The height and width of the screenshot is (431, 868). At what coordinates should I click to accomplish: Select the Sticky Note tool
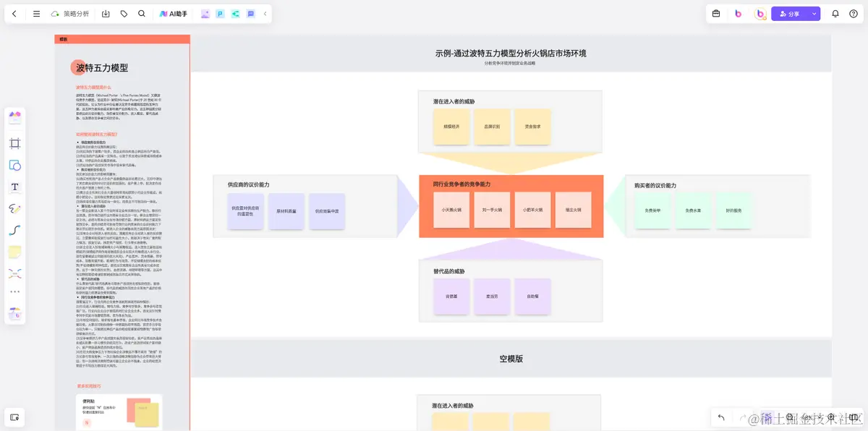pyautogui.click(x=14, y=252)
